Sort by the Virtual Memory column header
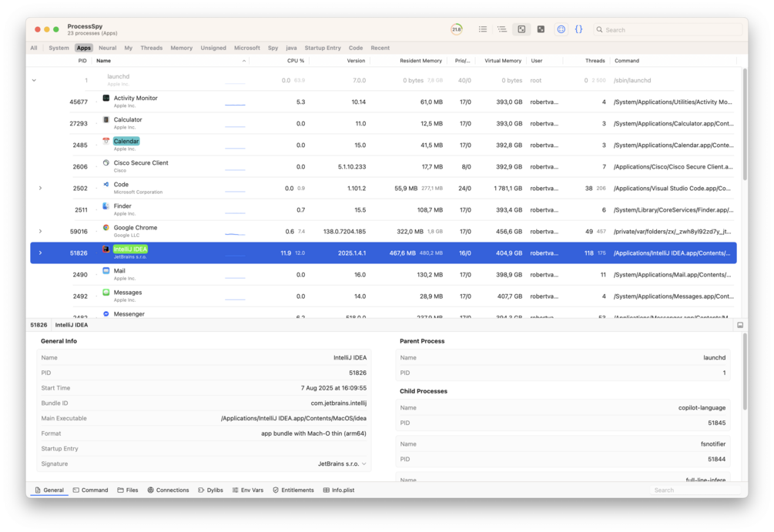Image resolution: width=774 pixels, height=532 pixels. tap(502, 61)
